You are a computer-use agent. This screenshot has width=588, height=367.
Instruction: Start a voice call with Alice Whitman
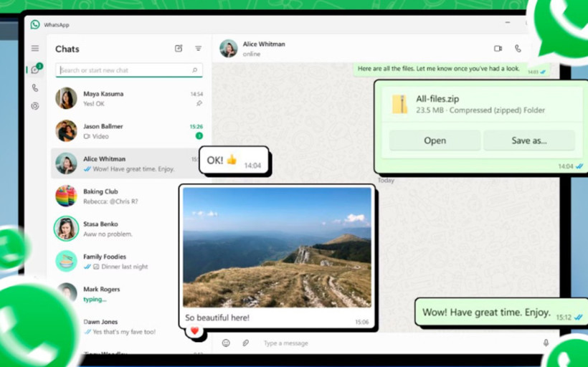(518, 48)
